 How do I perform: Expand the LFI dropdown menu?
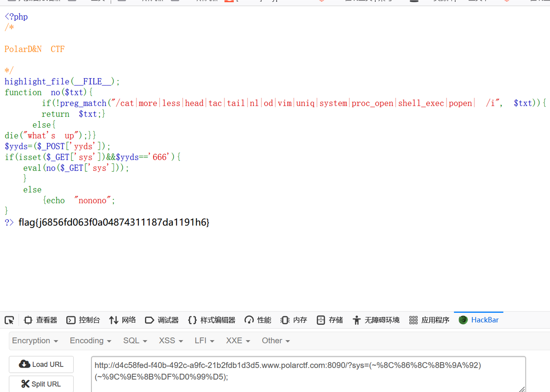pos(204,341)
